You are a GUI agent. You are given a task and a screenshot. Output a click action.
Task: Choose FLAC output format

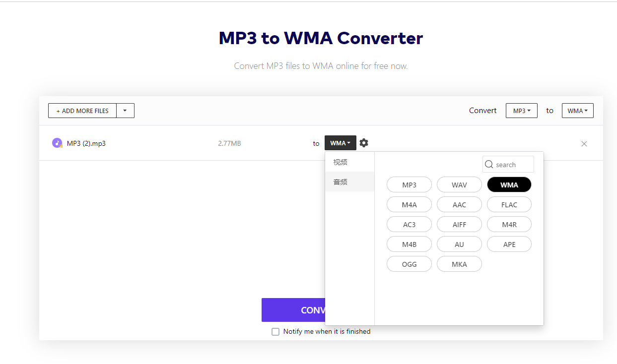(x=509, y=205)
